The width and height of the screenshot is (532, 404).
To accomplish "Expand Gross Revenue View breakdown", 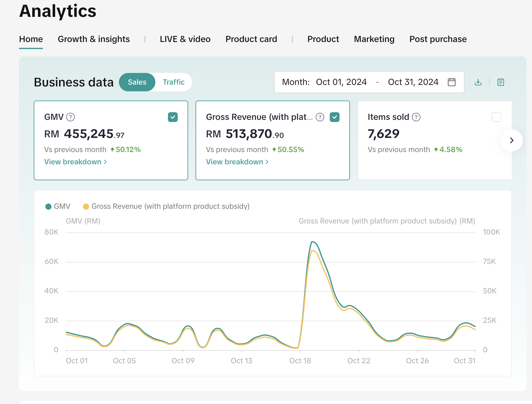I will pos(237,162).
